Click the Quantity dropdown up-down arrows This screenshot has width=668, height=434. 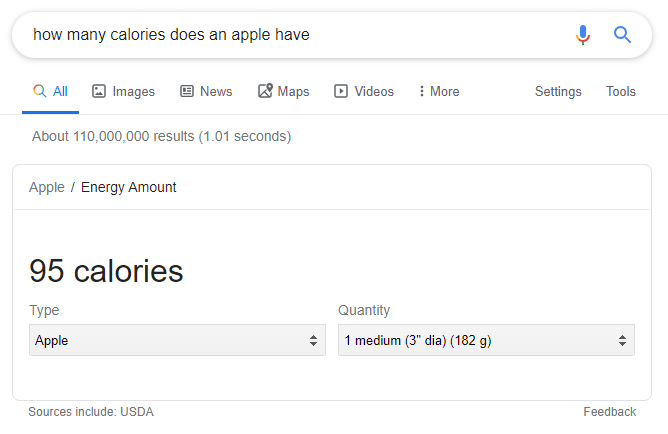(622, 340)
